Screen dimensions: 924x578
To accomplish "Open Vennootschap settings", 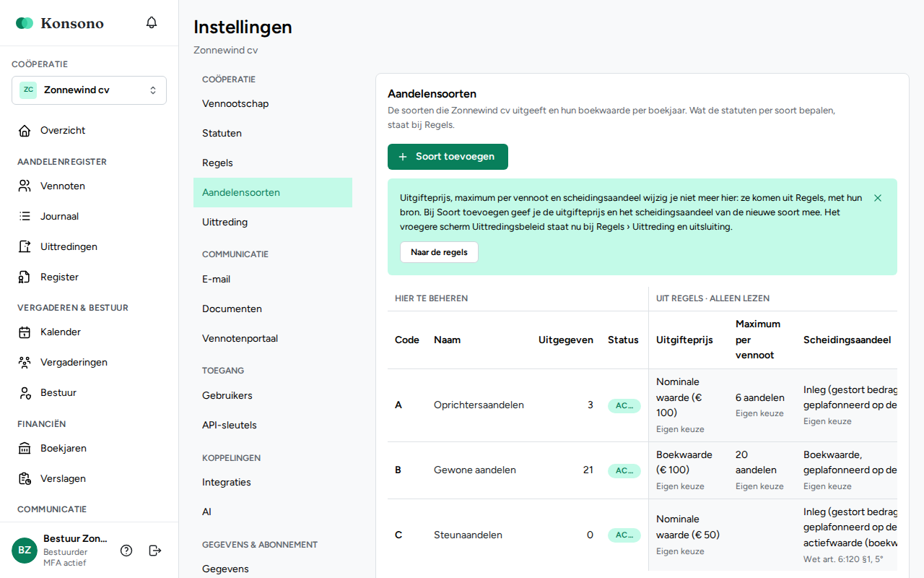I will coord(273,104).
